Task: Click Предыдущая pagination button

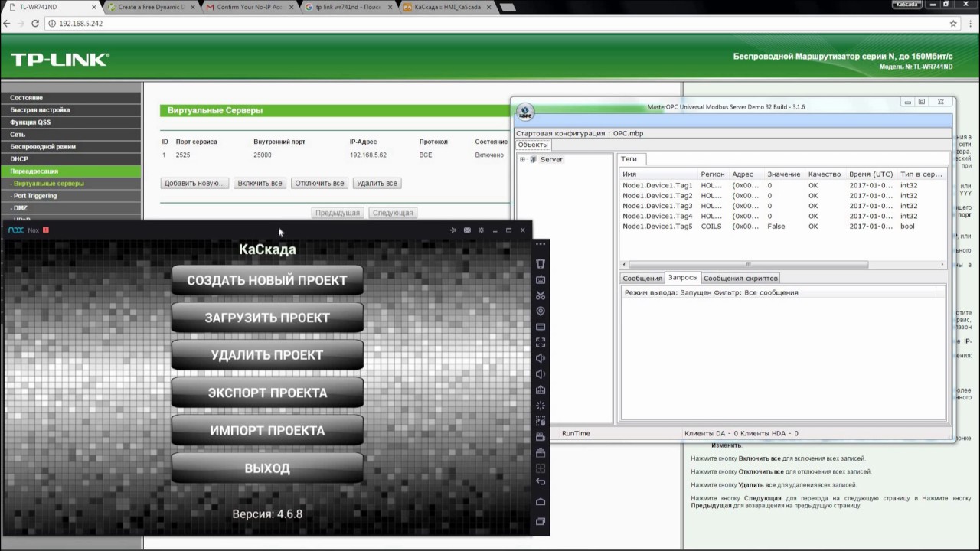Action: (338, 213)
